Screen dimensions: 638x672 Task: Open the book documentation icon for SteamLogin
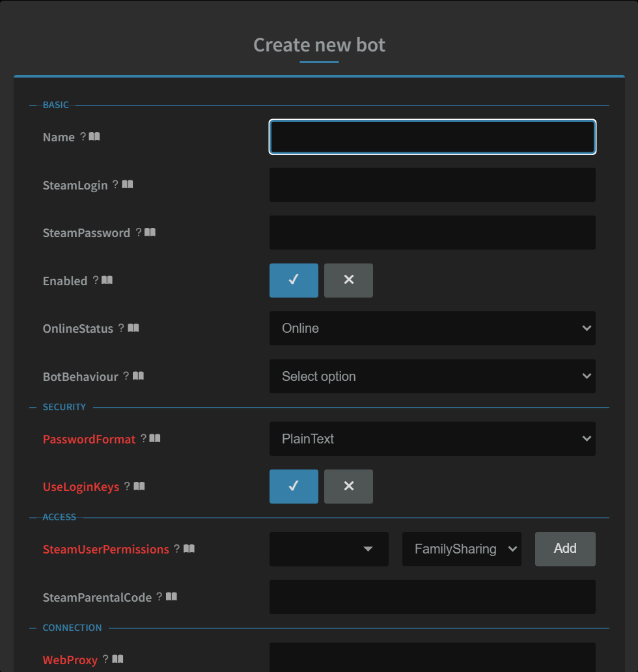point(127,184)
